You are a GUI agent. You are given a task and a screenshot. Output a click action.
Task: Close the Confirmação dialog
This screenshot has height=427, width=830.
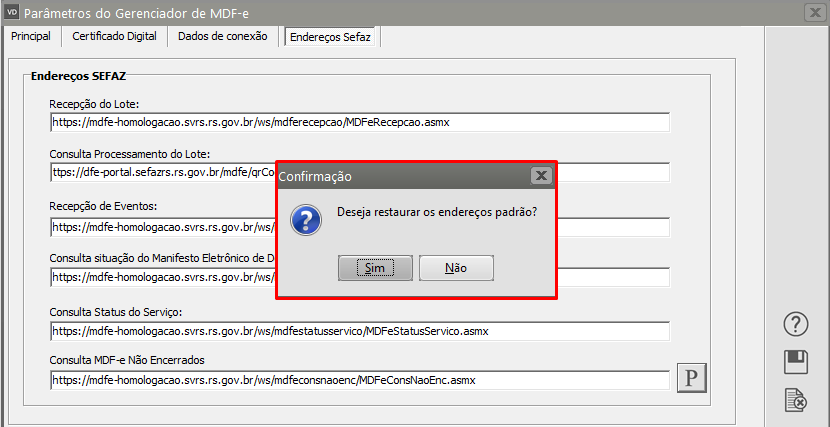pos(541,176)
